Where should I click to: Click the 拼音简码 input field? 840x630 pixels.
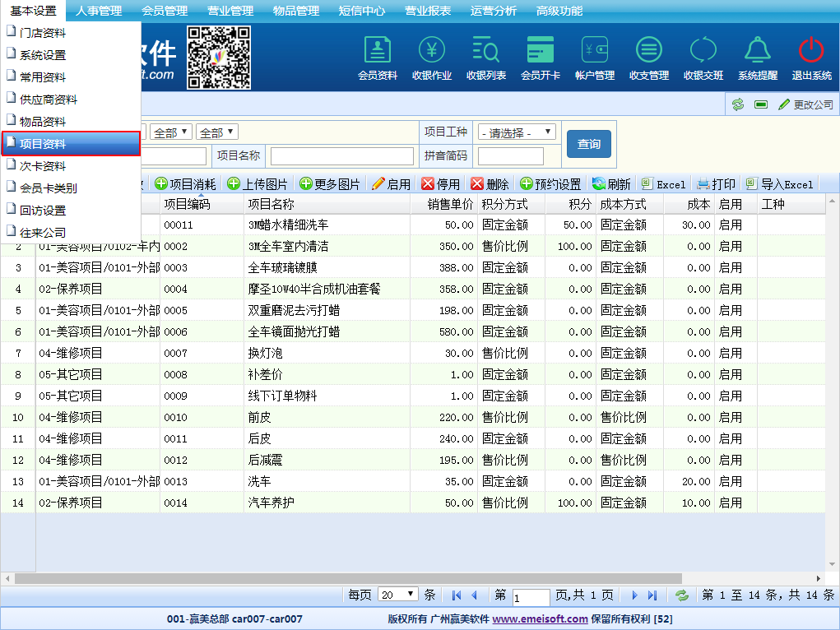point(510,156)
